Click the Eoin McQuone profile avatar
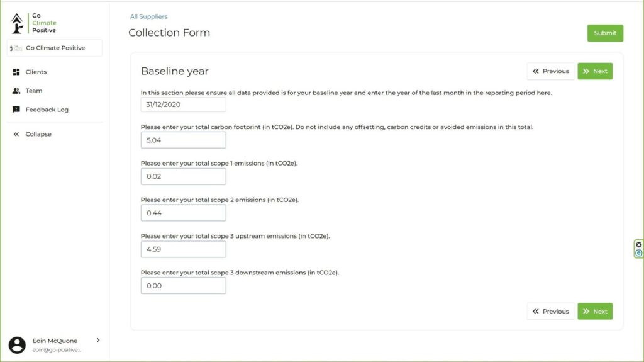 click(17, 345)
